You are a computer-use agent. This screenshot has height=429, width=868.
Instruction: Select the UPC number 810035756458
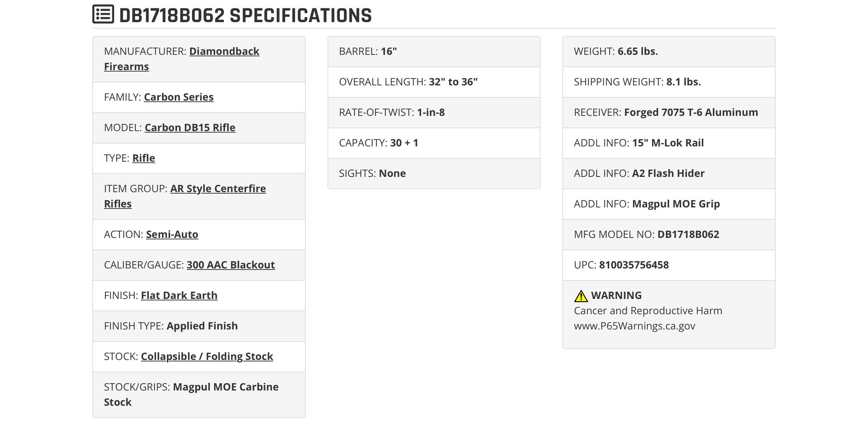pos(634,265)
